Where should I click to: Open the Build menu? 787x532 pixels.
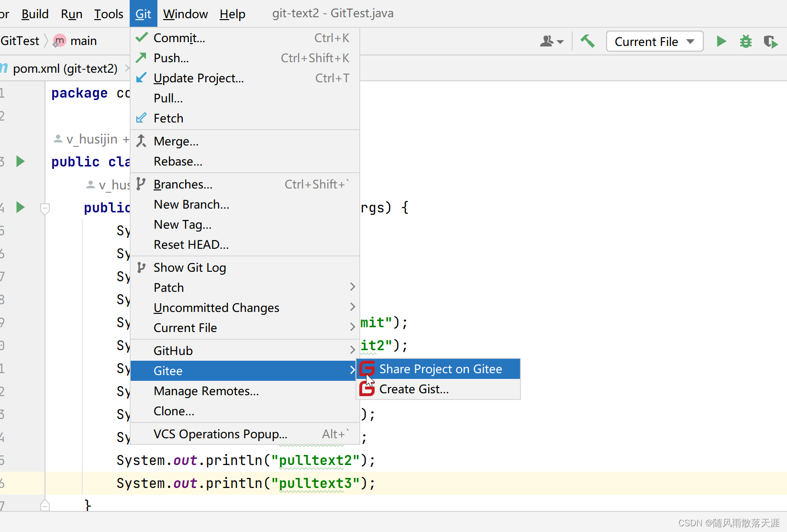(x=35, y=14)
